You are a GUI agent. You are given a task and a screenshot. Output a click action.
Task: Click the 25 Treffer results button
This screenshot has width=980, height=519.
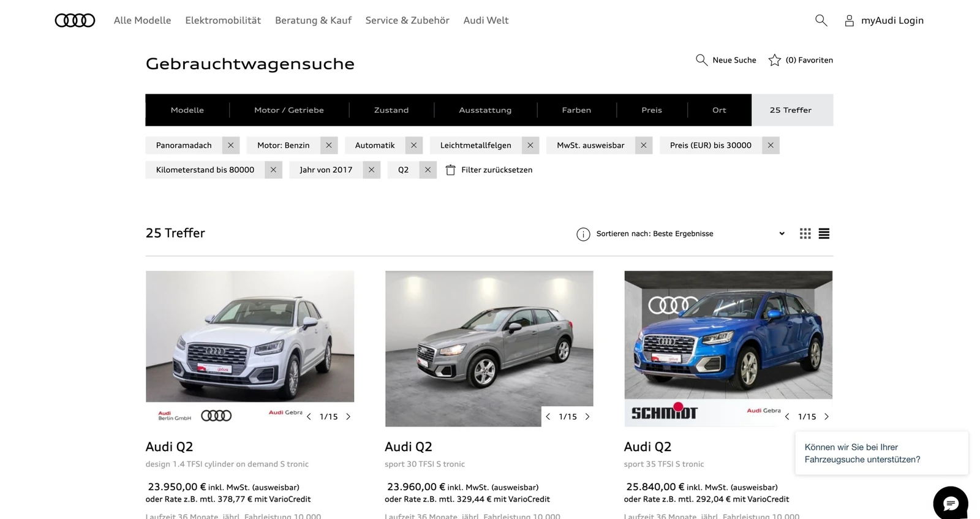click(x=793, y=110)
